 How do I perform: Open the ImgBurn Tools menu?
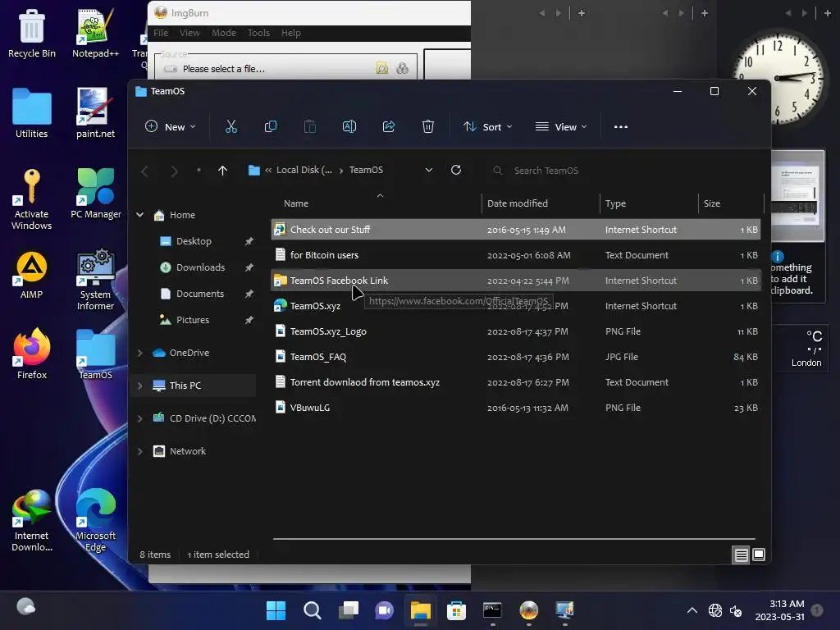(x=258, y=33)
